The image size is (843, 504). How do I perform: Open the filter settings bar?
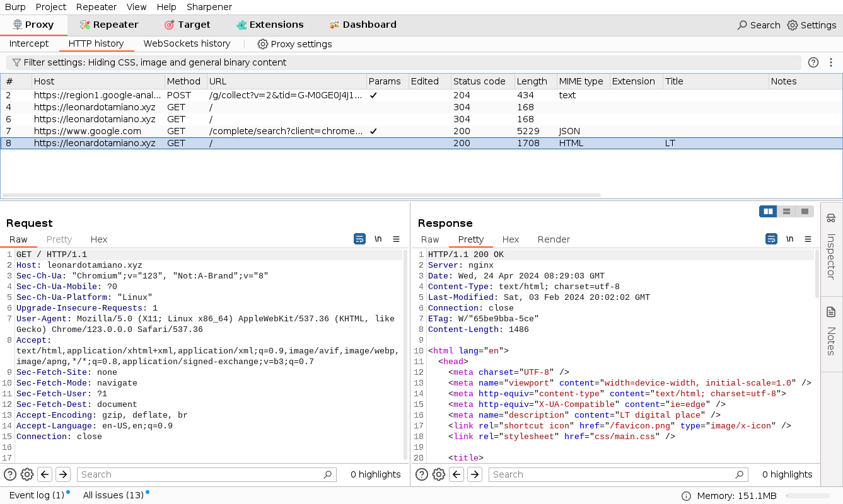pos(404,62)
